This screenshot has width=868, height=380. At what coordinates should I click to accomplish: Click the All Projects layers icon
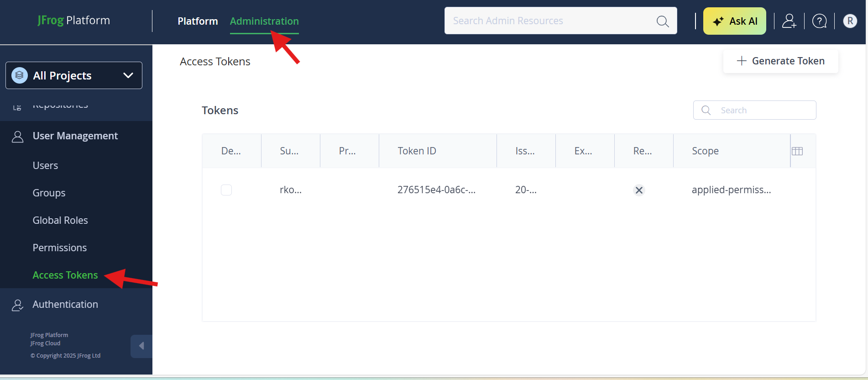pos(19,75)
